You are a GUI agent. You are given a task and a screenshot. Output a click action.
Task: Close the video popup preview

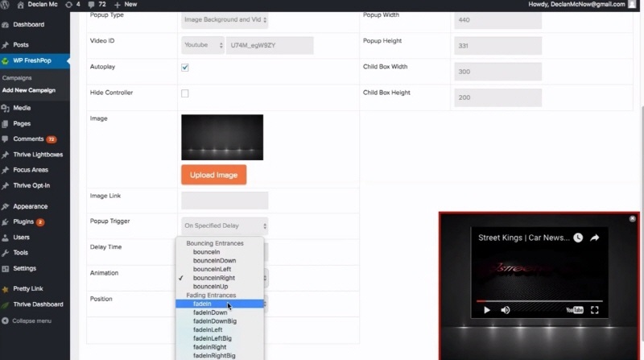633,218
